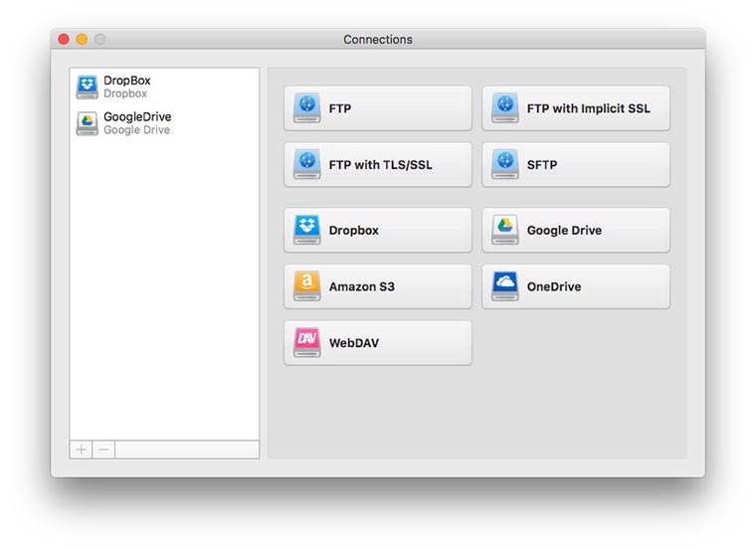Choose the Dropbox label in connection grid
The width and height of the screenshot is (756, 550).
[x=353, y=231]
